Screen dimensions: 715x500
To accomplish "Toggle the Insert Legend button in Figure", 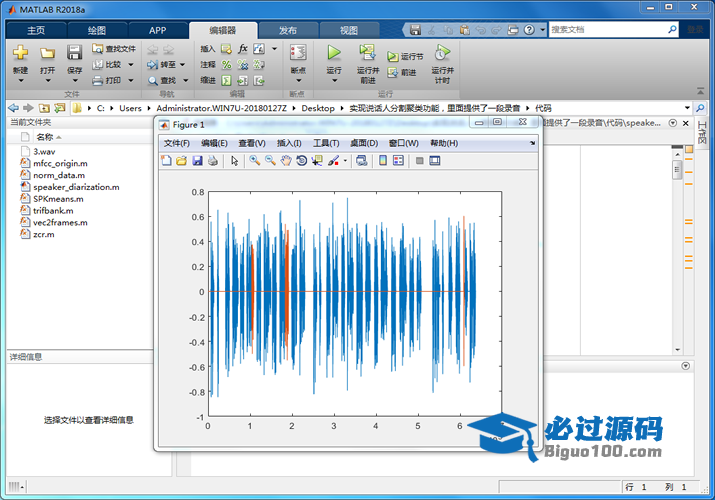I will 397,160.
